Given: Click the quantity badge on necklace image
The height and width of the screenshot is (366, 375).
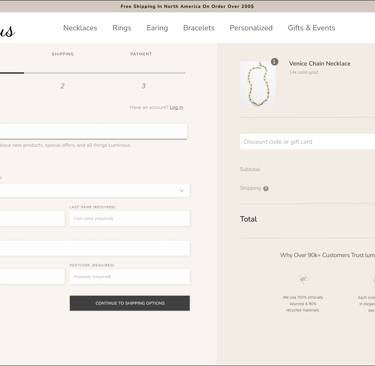Looking at the screenshot, I should [x=274, y=62].
